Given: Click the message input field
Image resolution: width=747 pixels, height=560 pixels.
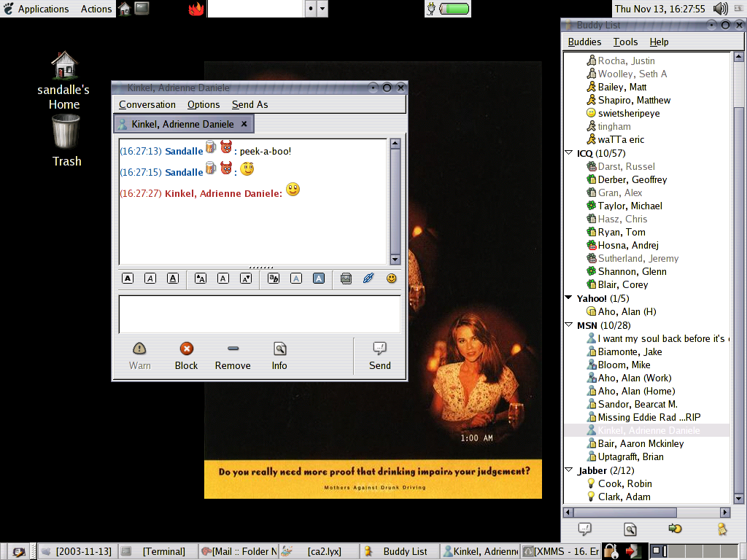Looking at the screenshot, I should 259,314.
